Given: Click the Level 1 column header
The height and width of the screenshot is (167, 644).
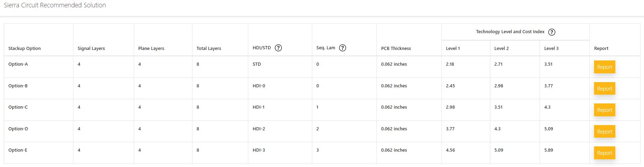Looking at the screenshot, I should pyautogui.click(x=453, y=49).
